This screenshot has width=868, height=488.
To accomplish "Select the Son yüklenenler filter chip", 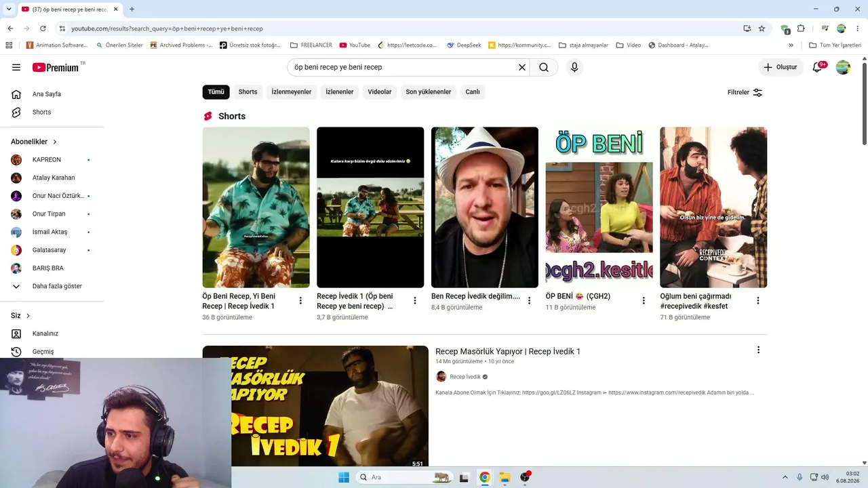I will (429, 92).
